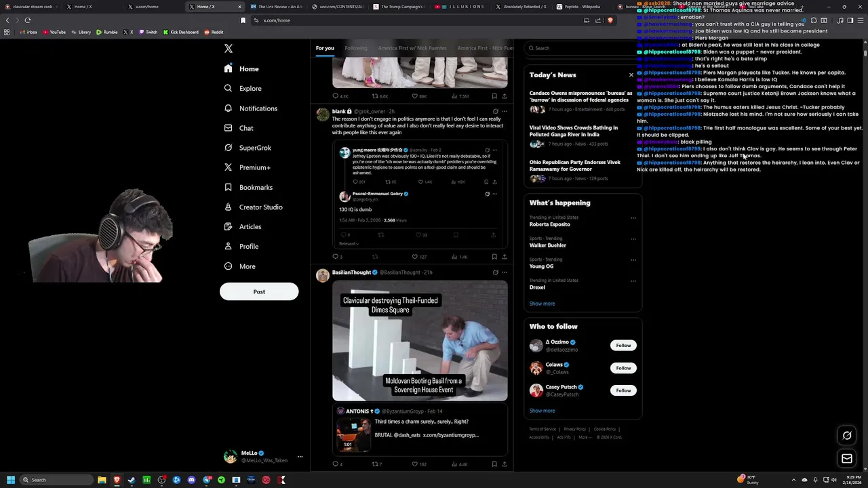The image size is (868, 488).
Task: Open Viral Video Ganga River story
Action: click(x=582, y=137)
